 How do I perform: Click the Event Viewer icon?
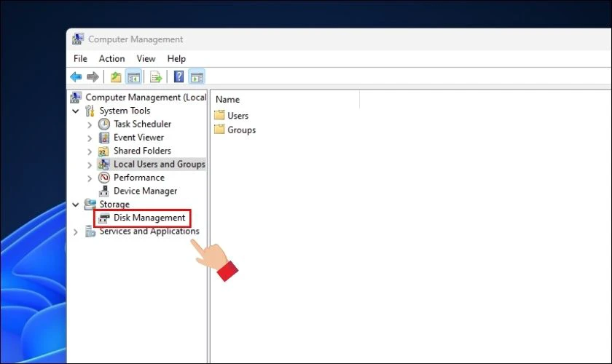pos(103,138)
